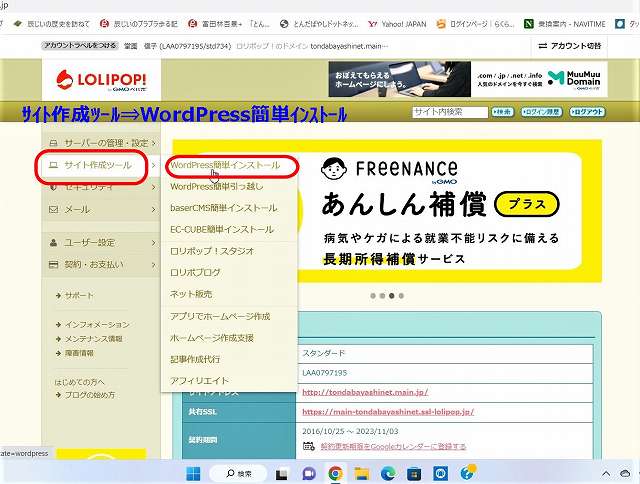Expand サーバーの管理・設定 sidebar menu

(x=100, y=143)
